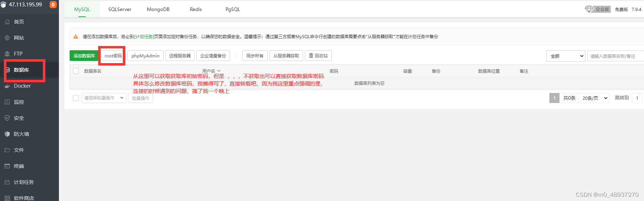Focus the database name search field
This screenshot has height=201, width=644.
pyautogui.click(x=615, y=56)
